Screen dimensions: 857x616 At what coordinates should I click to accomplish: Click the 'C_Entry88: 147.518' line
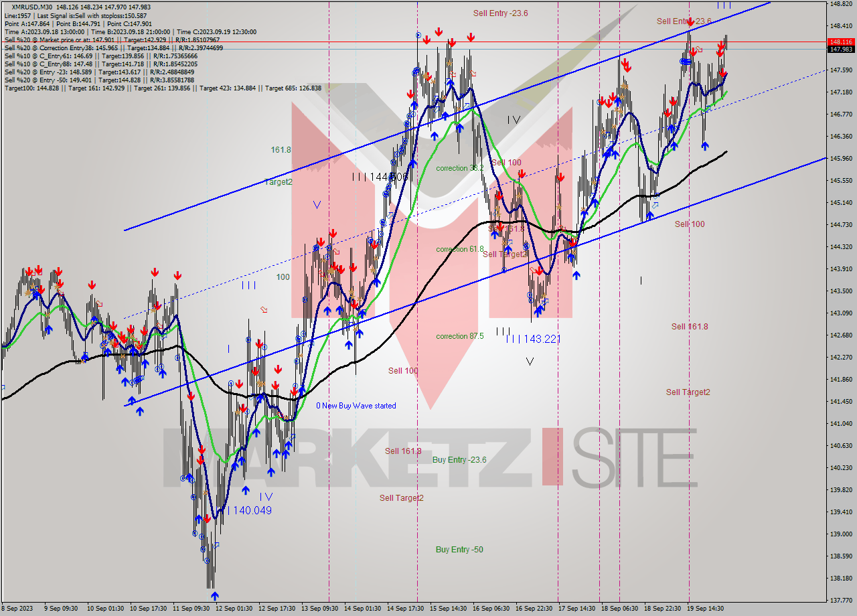coord(100,64)
